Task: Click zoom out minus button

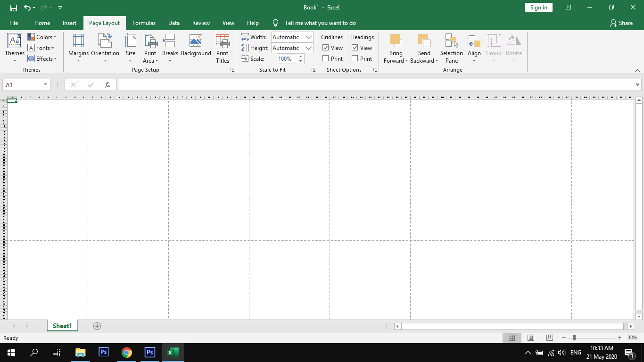Action: pyautogui.click(x=563, y=338)
